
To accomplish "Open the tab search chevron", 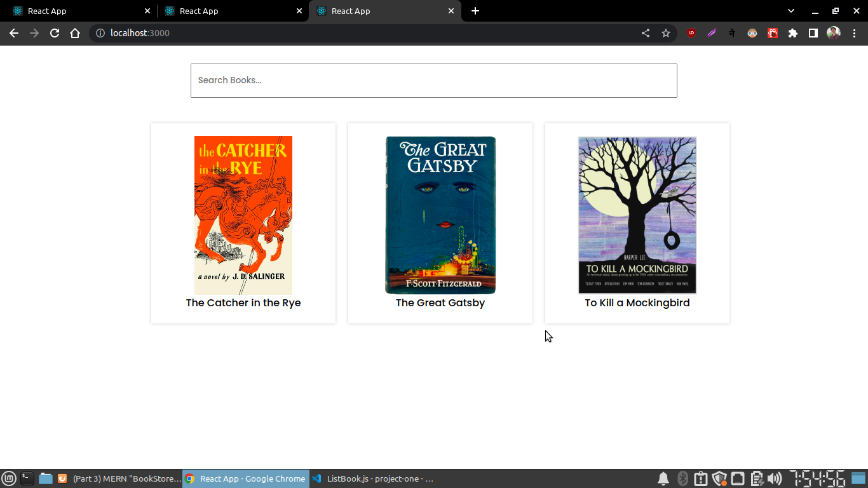I will click(790, 11).
